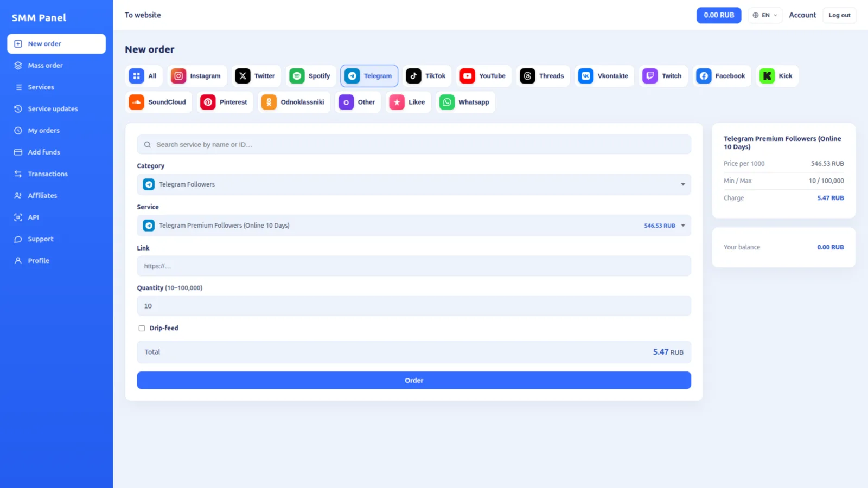Click the SMM Panel logo text
The height and width of the screenshot is (488, 868).
(x=39, y=18)
